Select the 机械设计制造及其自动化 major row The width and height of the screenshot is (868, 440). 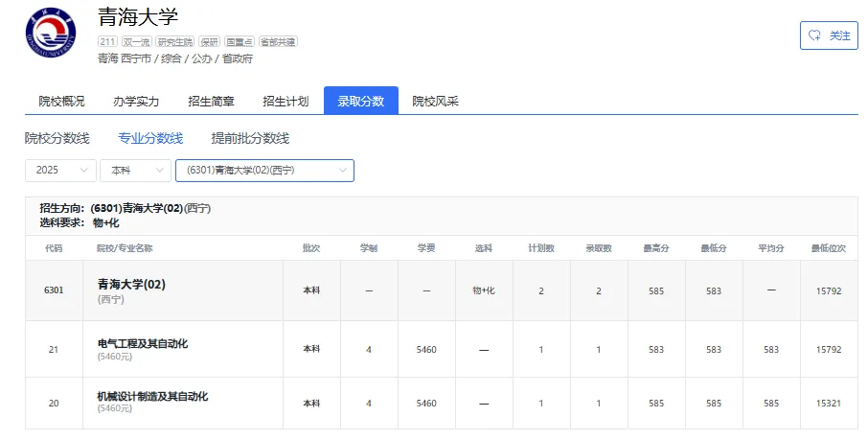[x=442, y=403]
